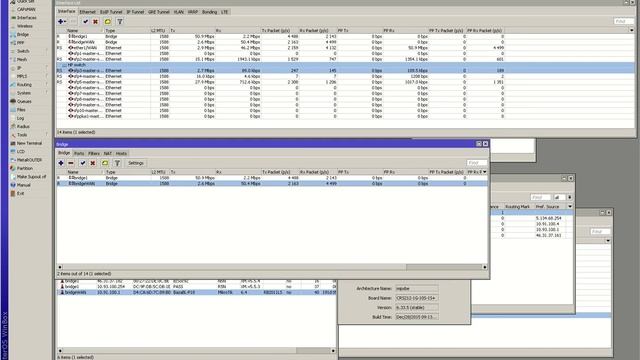
Task: Open Radius in the sidebar
Action: pos(23,127)
